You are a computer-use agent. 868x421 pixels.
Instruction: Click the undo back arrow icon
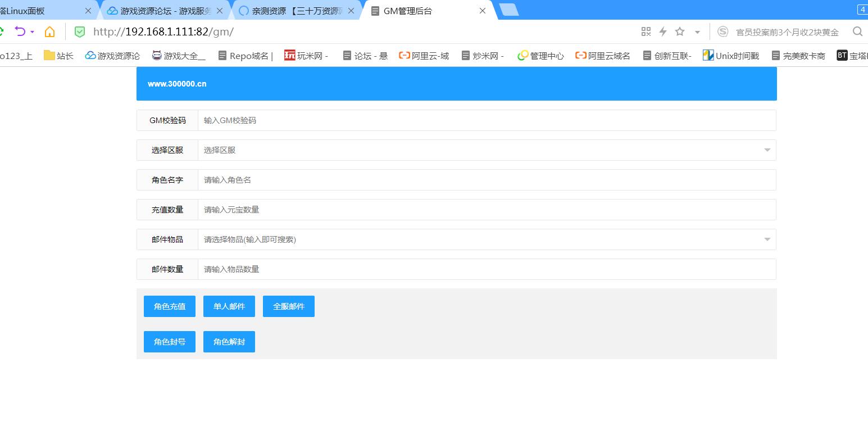pyautogui.click(x=20, y=31)
